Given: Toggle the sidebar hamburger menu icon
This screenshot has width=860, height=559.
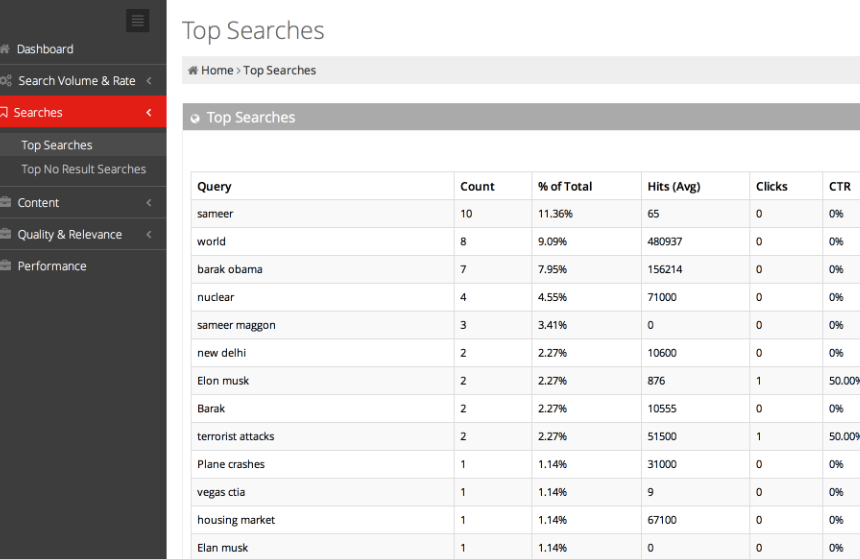Looking at the screenshot, I should (138, 21).
